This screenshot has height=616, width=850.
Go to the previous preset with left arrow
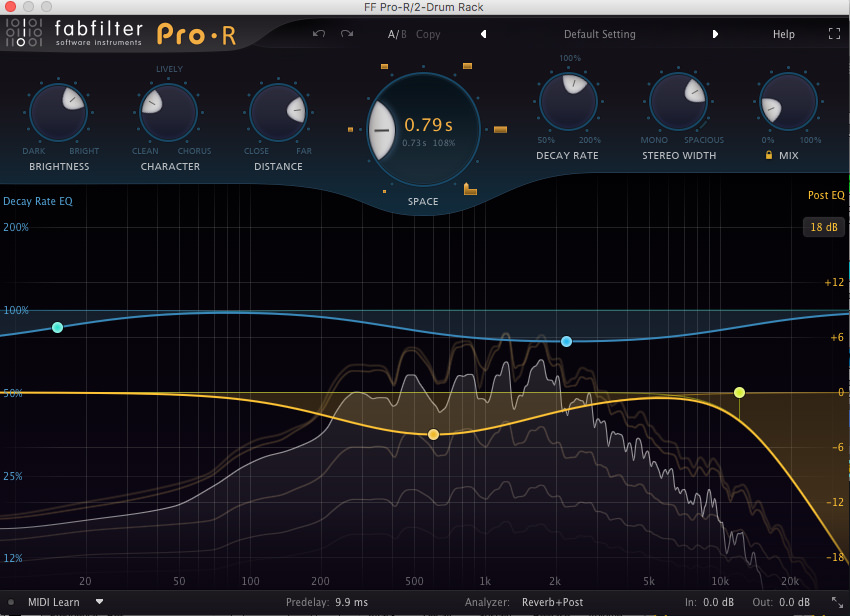tap(484, 34)
